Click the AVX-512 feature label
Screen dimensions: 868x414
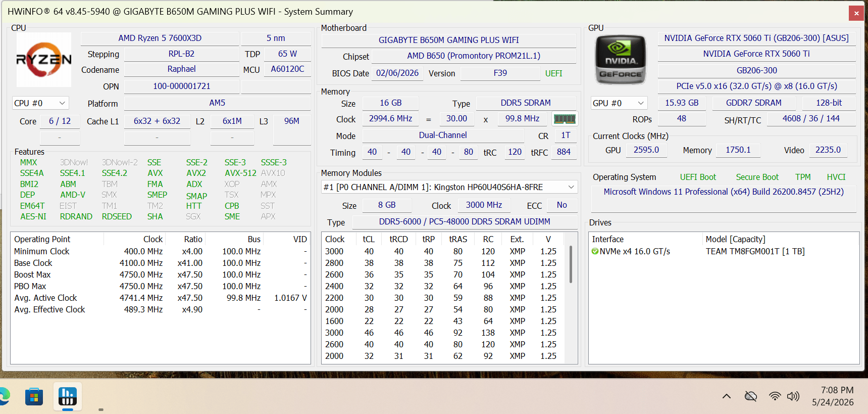(x=240, y=173)
